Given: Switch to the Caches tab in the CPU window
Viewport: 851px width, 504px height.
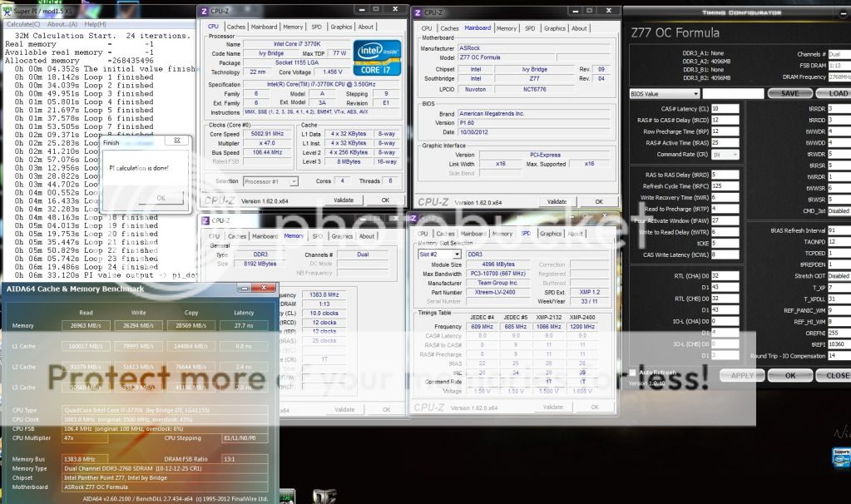Looking at the screenshot, I should [x=237, y=27].
